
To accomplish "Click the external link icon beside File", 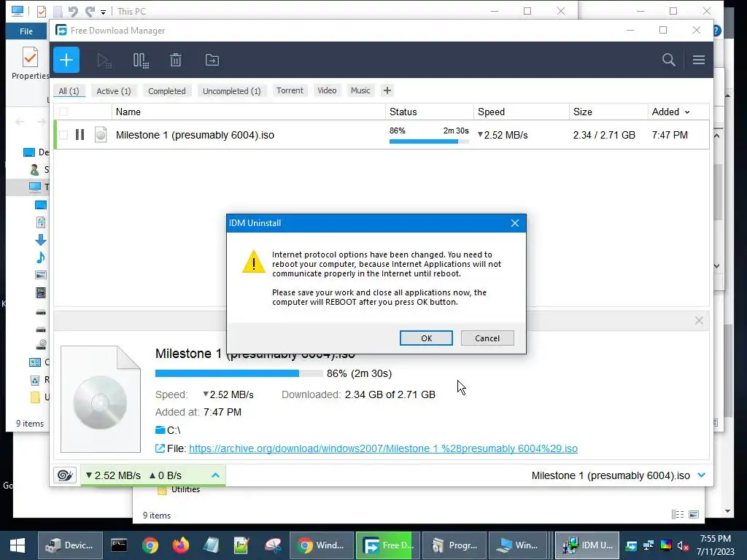I will [x=160, y=448].
